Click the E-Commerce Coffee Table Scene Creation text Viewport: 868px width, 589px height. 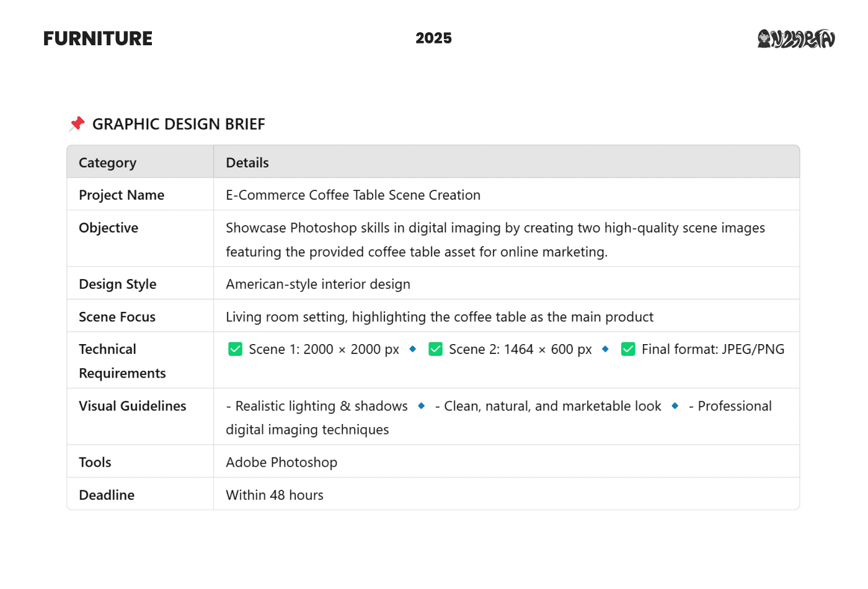pyautogui.click(x=353, y=195)
